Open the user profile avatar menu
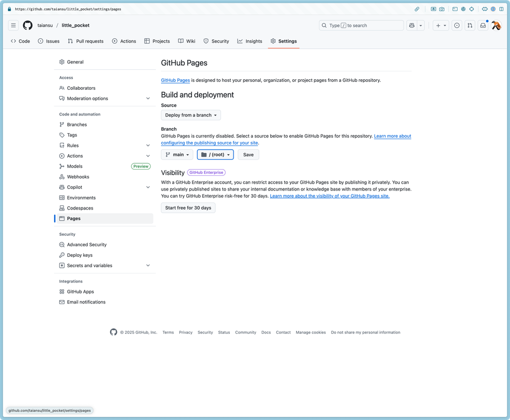This screenshot has width=510, height=420. point(496,25)
